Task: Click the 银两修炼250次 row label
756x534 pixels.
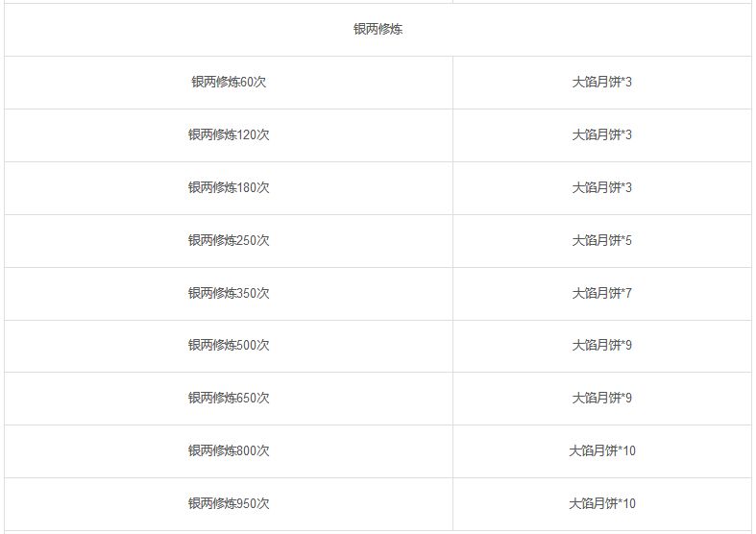Action: click(229, 240)
